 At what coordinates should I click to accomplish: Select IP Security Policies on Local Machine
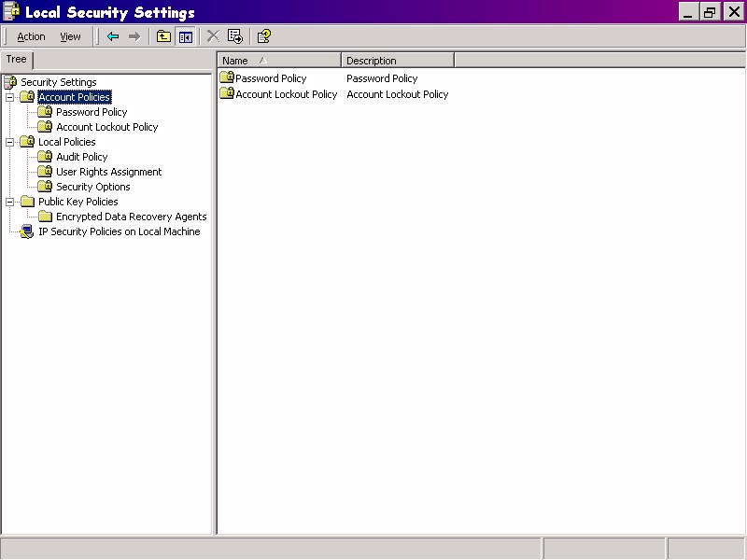coord(119,231)
